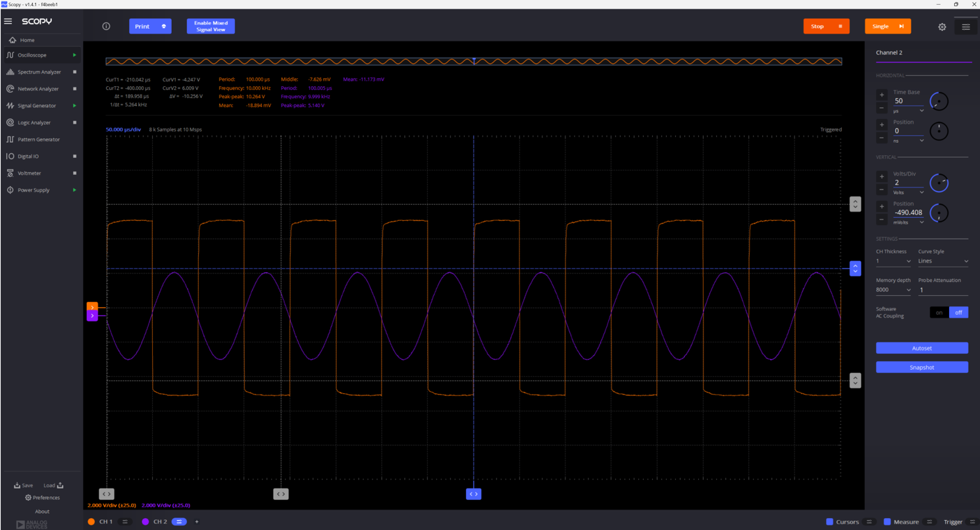Screen dimensions: 980x530
Task: Click the Digital IO icon
Action: 10,157
